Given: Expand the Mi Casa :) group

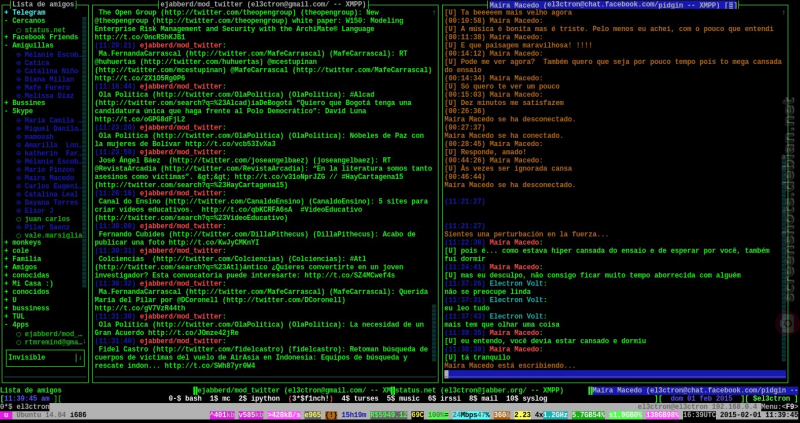Looking at the screenshot, I should click(7, 283).
